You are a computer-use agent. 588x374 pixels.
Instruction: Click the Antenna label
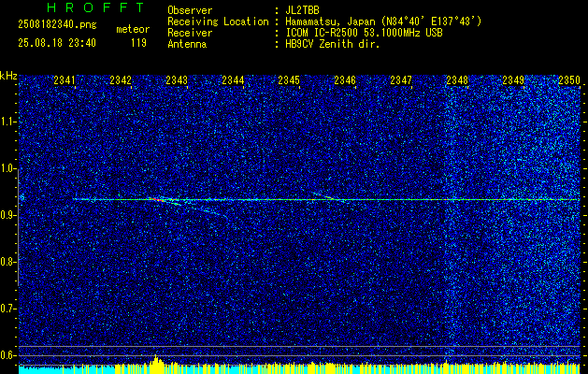pyautogui.click(x=187, y=44)
